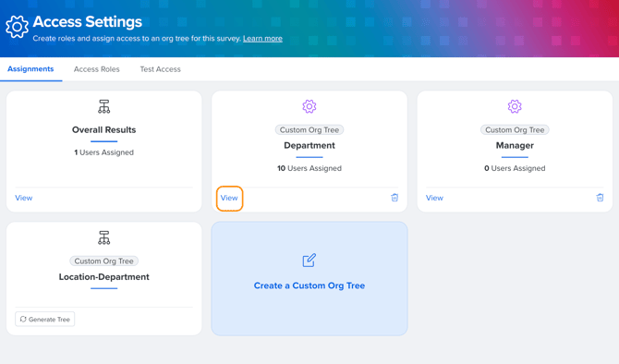619x364 pixels.
Task: Click Create a Custom Org Tree
Action: tap(309, 285)
